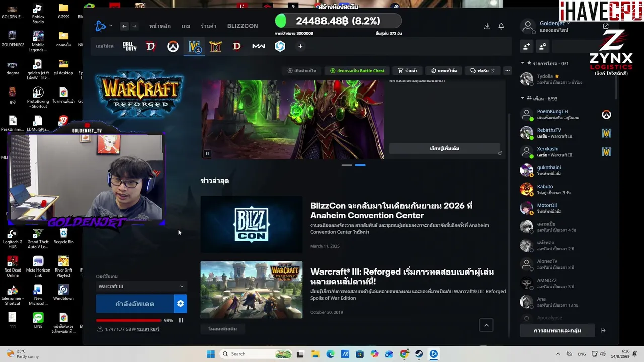
Task: Click Upgrade to Battle Chest button
Action: click(357, 71)
